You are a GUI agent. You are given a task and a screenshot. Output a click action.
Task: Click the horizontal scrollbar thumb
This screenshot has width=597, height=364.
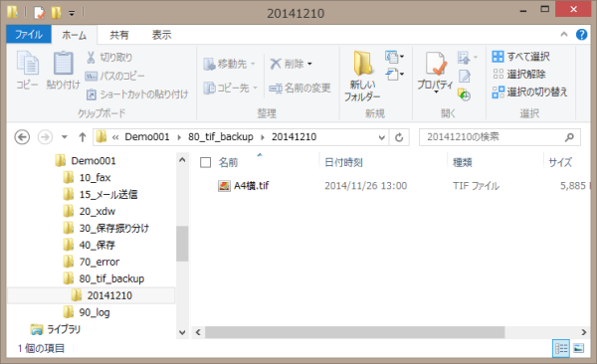tap(354, 332)
